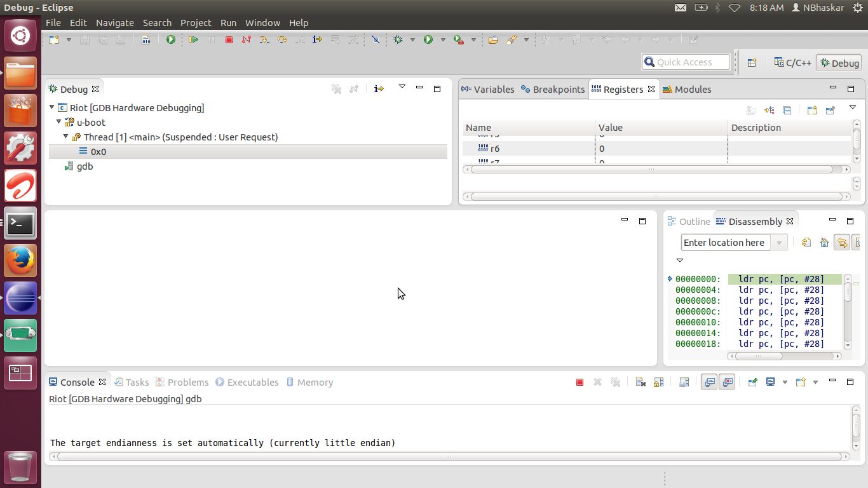Open the Navigate menu

pos(115,23)
